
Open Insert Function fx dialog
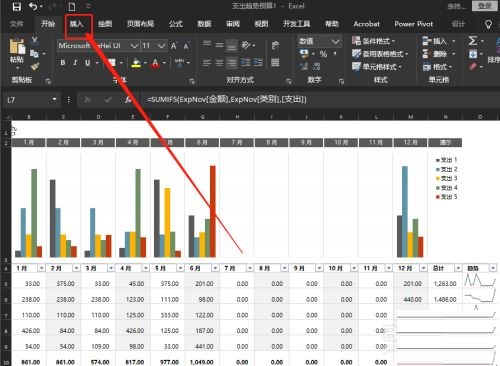coord(128,99)
